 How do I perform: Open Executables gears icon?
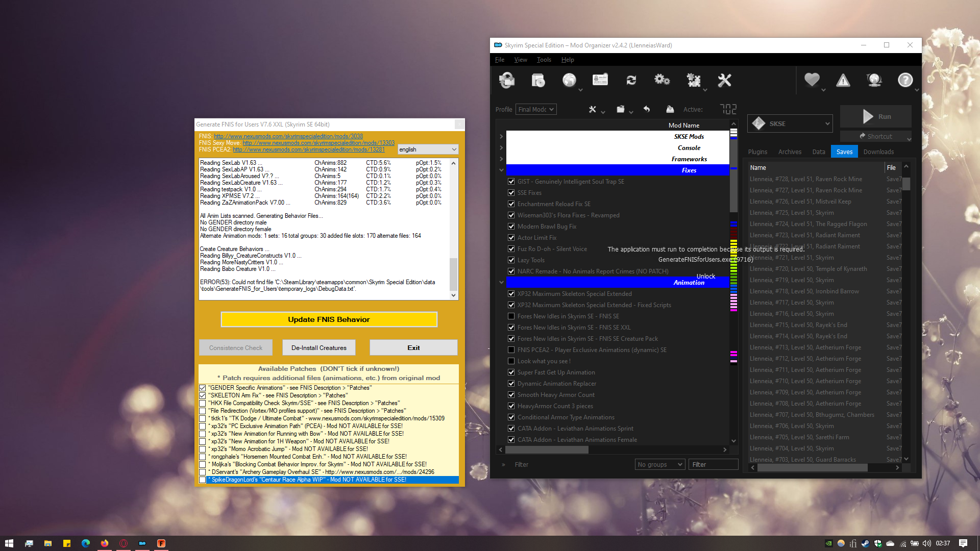pos(662,80)
